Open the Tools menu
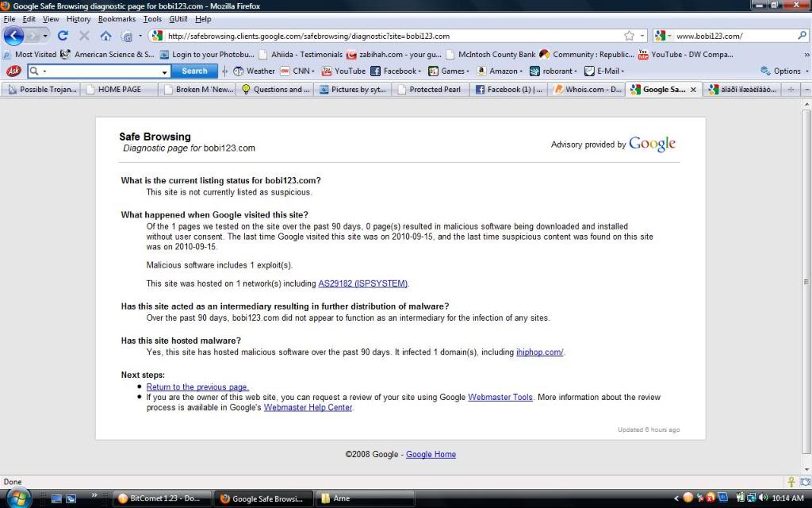 click(152, 19)
